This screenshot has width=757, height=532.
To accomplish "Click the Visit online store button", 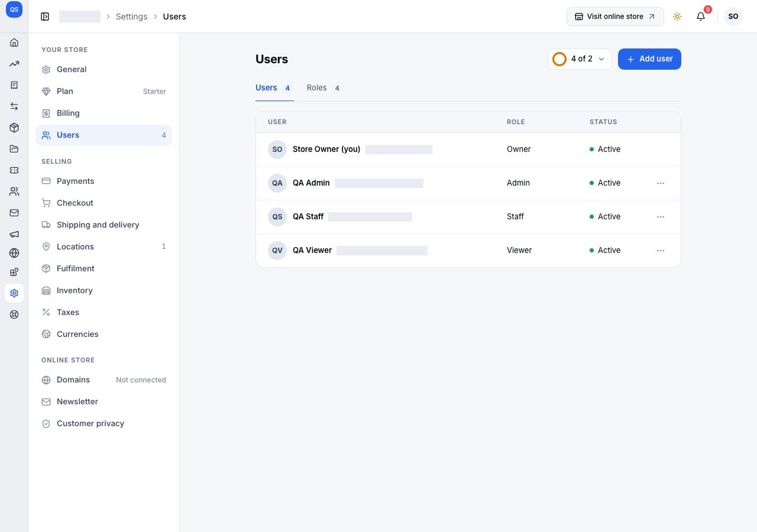I will coord(615,17).
